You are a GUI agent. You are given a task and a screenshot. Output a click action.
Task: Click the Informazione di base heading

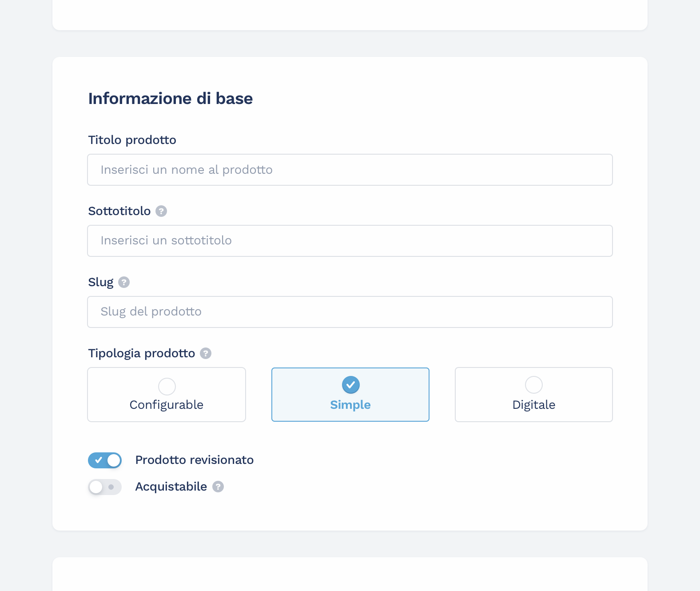tap(171, 98)
